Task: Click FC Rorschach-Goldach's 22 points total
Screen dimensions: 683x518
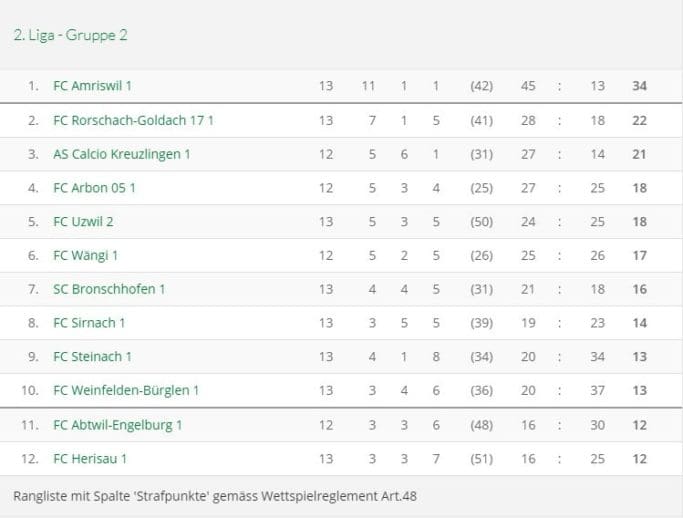Action: click(640, 120)
